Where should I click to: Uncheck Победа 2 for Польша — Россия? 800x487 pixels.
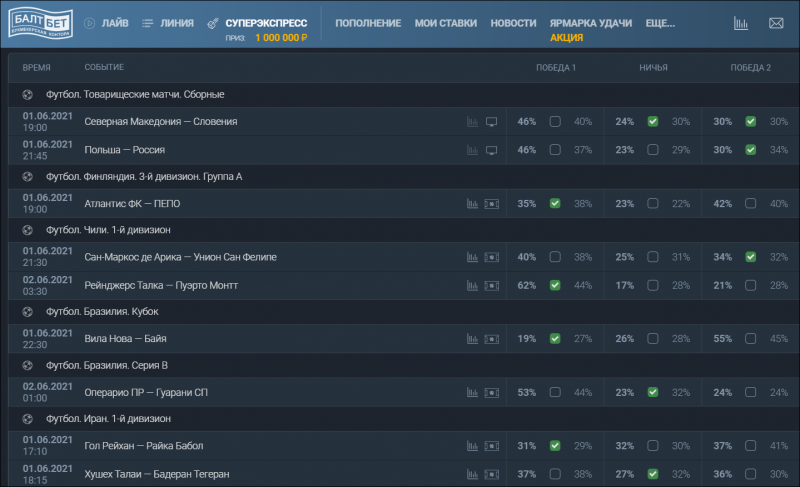pyautogui.click(x=751, y=150)
